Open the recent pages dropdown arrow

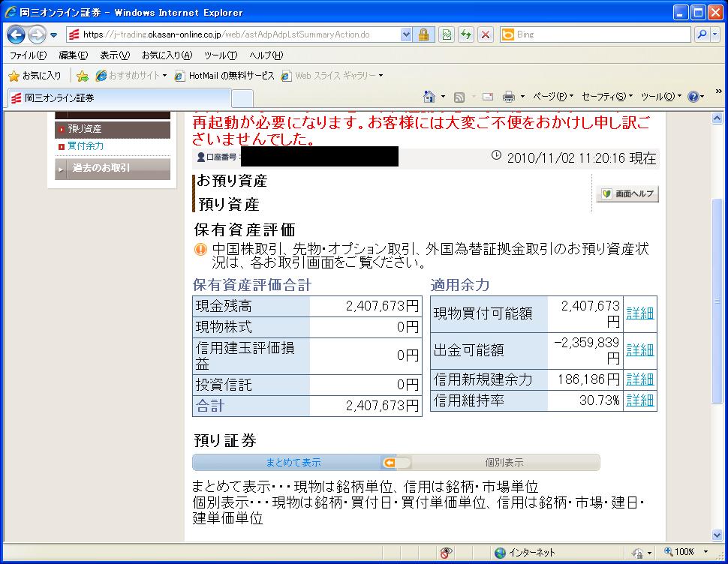point(53,34)
